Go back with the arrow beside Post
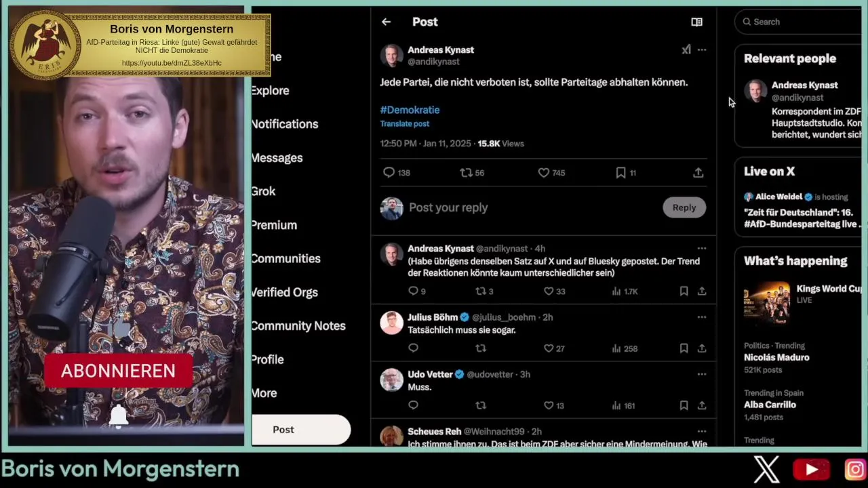The image size is (868, 488). pyautogui.click(x=386, y=22)
